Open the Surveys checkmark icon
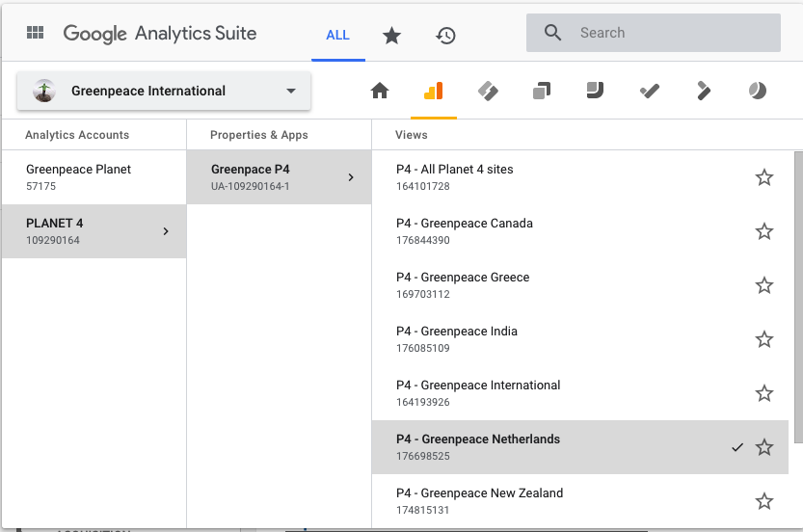Viewport: 803px width, 532px height. [650, 92]
